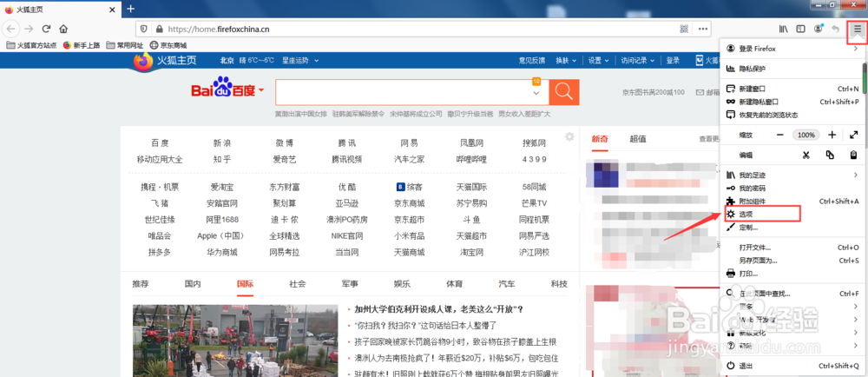Open the Firefox account avatar toolbar icon
The height and width of the screenshot is (377, 868).
[x=819, y=29]
